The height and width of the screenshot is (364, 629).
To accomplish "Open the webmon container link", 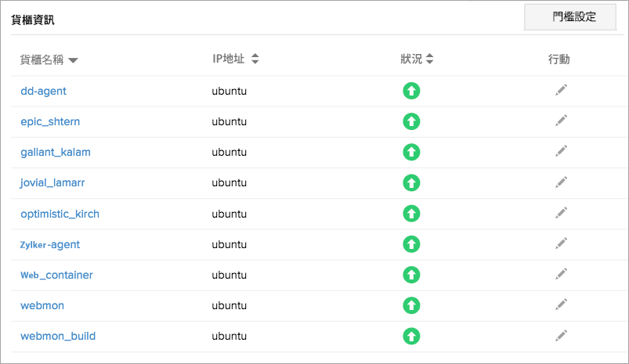I will [x=42, y=305].
